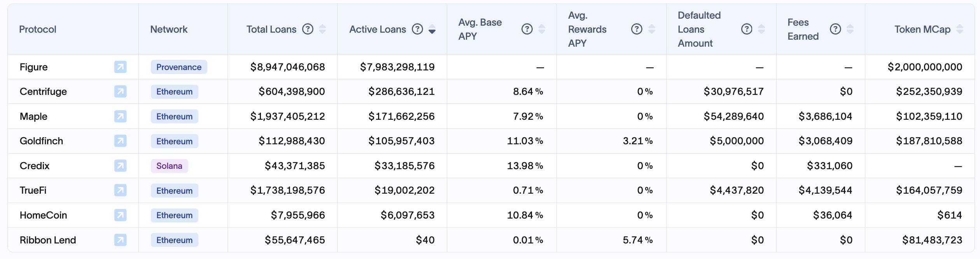Viewport: 980px width, 259px height.
Task: Open Goldfinch external link arrow icon
Action: [x=120, y=141]
